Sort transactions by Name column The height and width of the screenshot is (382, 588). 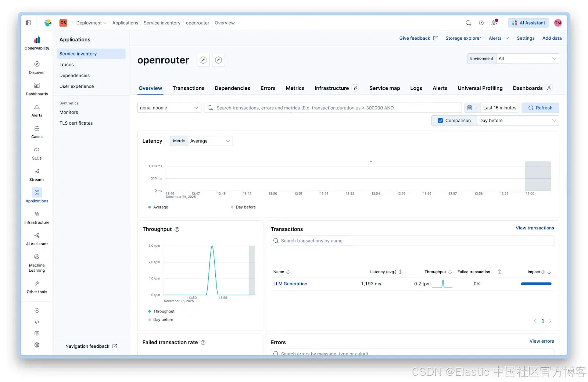(x=282, y=272)
